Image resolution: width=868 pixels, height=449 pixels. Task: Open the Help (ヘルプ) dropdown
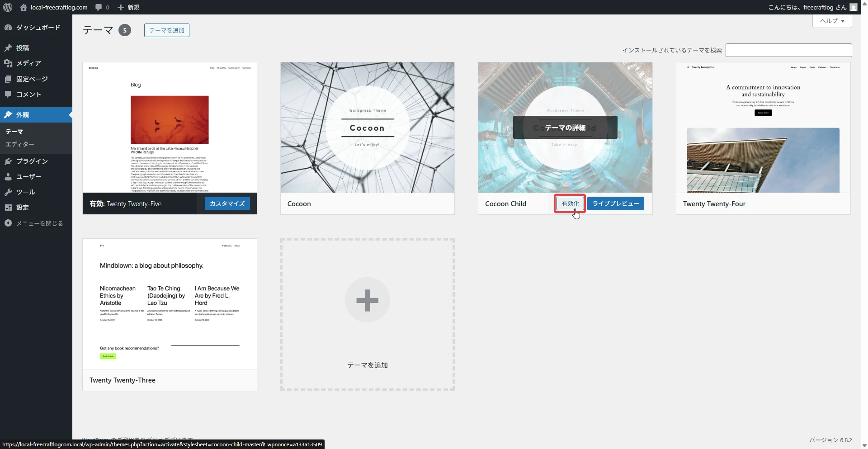click(x=832, y=21)
